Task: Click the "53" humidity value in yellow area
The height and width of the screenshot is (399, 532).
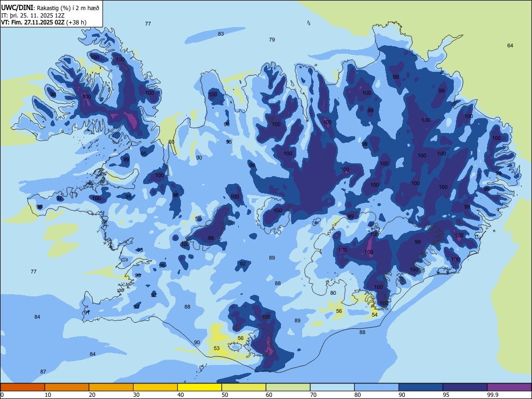Action: coord(217,348)
